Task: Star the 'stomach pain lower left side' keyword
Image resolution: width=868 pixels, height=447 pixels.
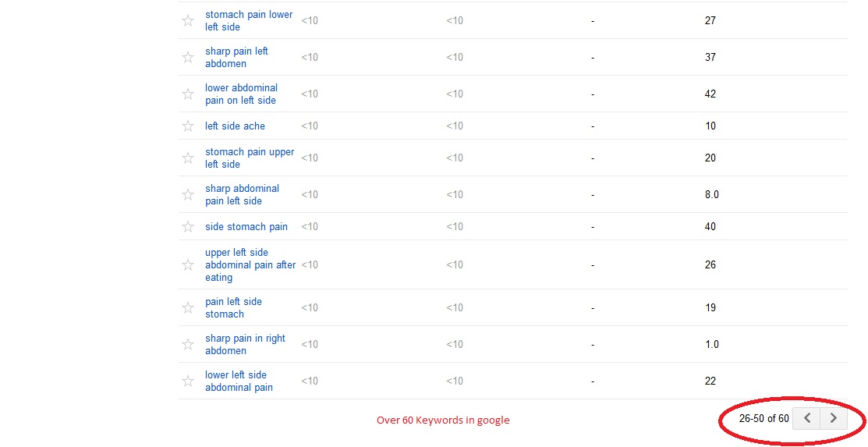Action: click(x=188, y=20)
